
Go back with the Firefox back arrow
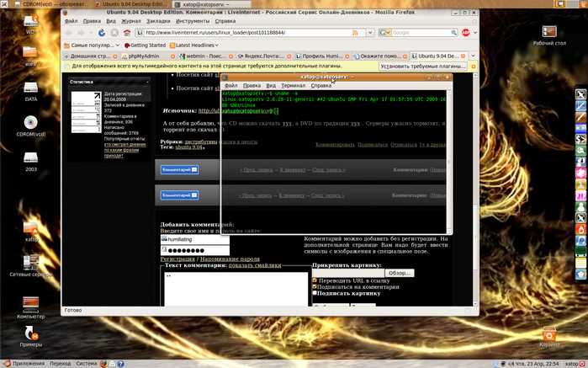pyautogui.click(x=69, y=33)
